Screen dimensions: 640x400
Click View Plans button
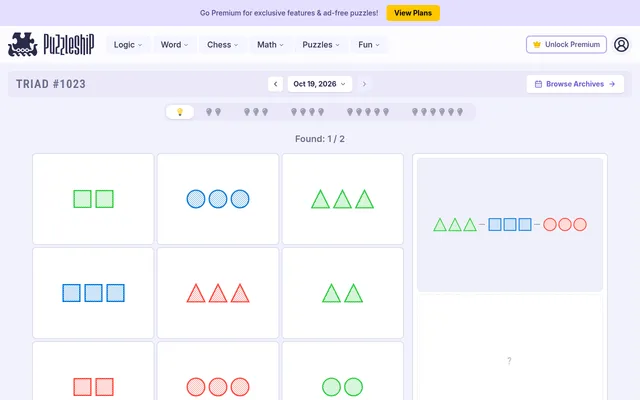(x=413, y=13)
